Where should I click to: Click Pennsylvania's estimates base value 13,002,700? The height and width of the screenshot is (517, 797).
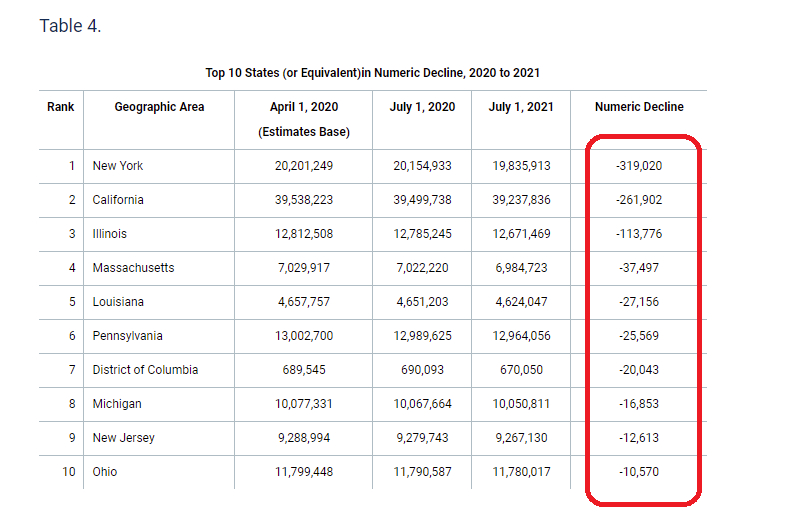click(x=304, y=336)
